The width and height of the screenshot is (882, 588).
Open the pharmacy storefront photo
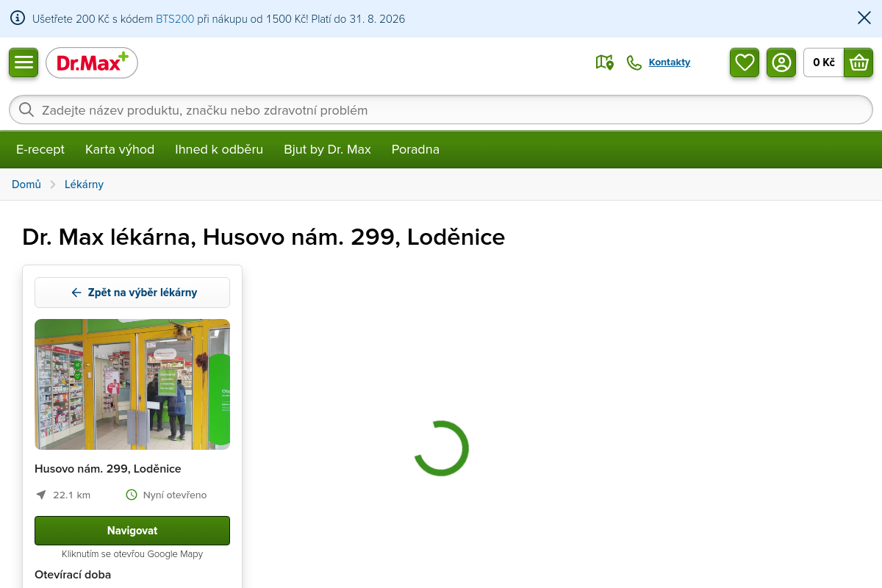pyautogui.click(x=132, y=384)
